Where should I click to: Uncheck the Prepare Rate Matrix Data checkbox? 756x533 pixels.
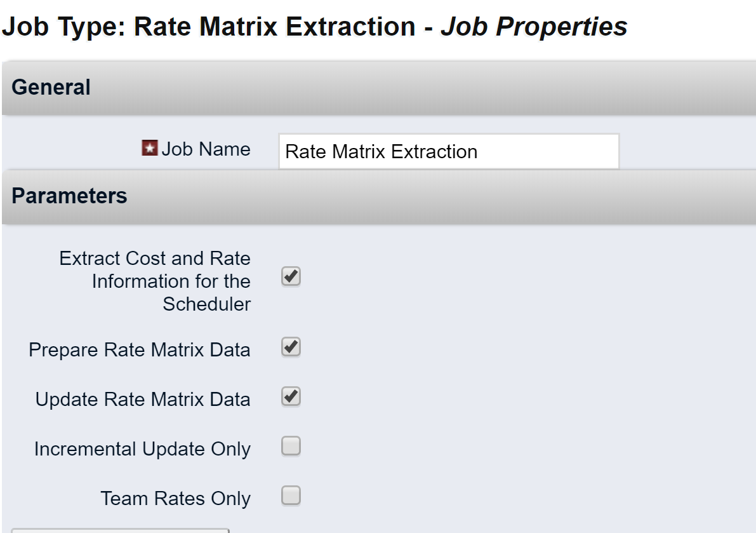pyautogui.click(x=291, y=347)
